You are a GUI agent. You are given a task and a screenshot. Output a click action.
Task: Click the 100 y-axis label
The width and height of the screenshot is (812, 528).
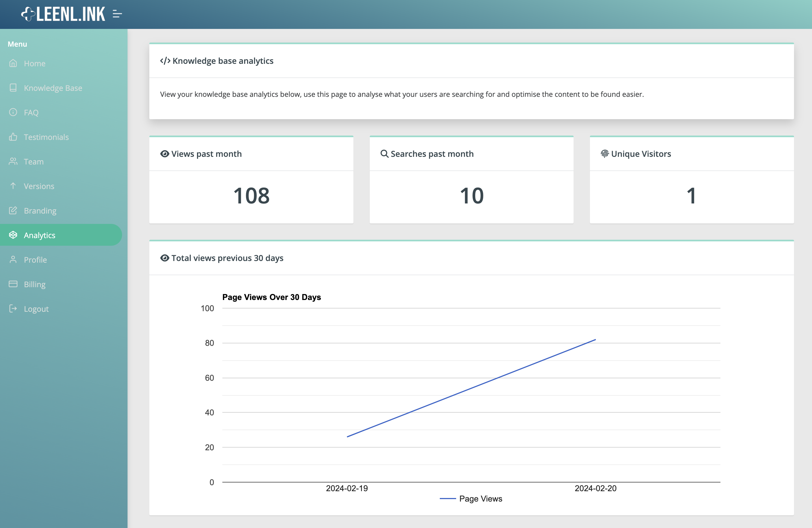tap(207, 308)
